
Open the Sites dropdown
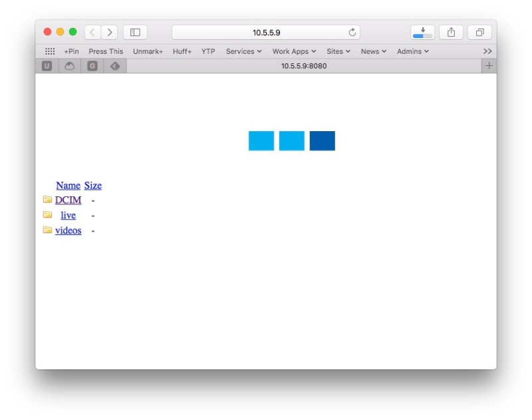(338, 51)
